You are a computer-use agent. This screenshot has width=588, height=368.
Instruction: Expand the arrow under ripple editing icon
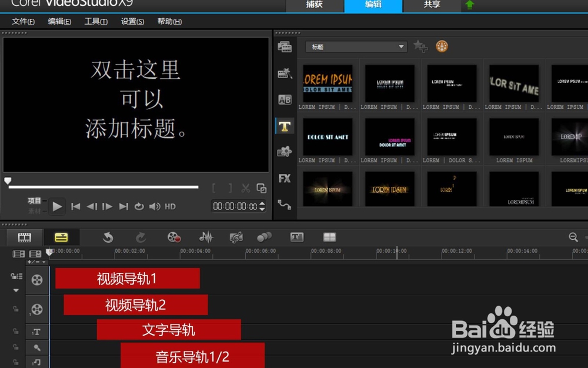click(x=16, y=290)
